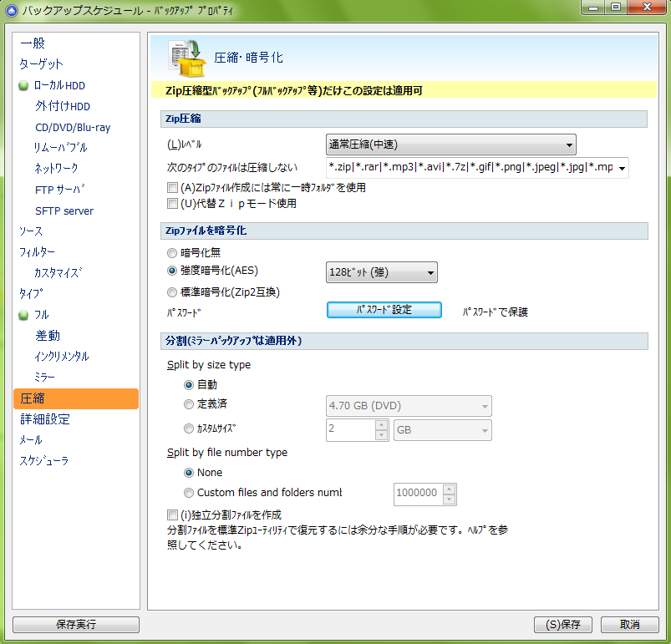Enable 常に一時フォルダを使用 checkbox
Screen dimensions: 671x644
point(172,188)
